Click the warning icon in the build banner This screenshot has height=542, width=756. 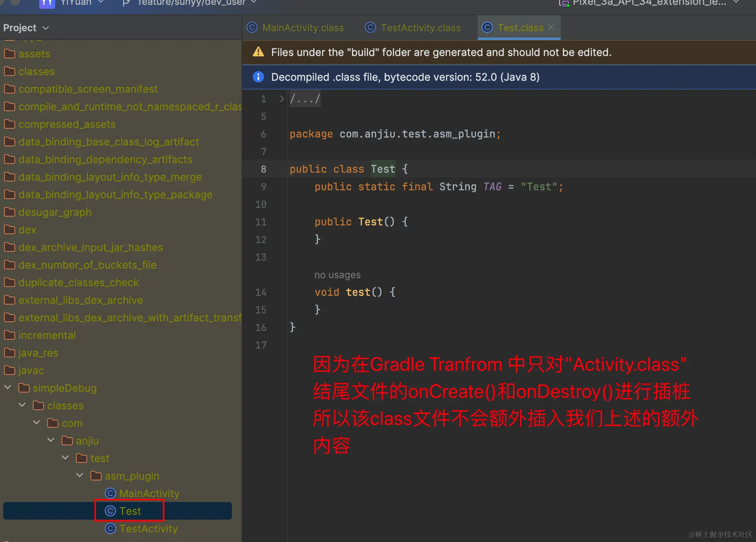click(x=258, y=52)
